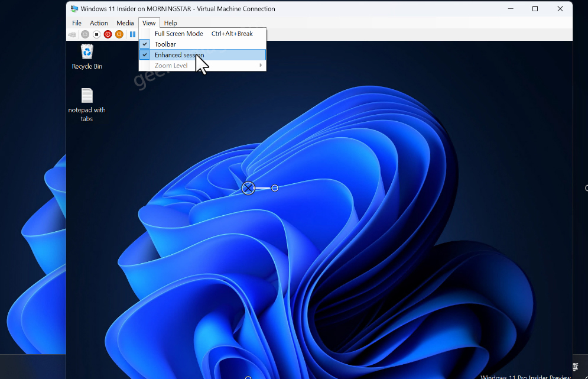The height and width of the screenshot is (379, 588).
Task: Open the Action menu
Action: 99,23
